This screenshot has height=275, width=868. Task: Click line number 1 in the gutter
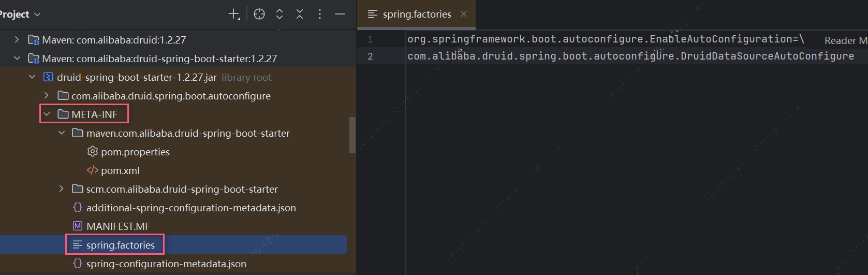point(370,39)
